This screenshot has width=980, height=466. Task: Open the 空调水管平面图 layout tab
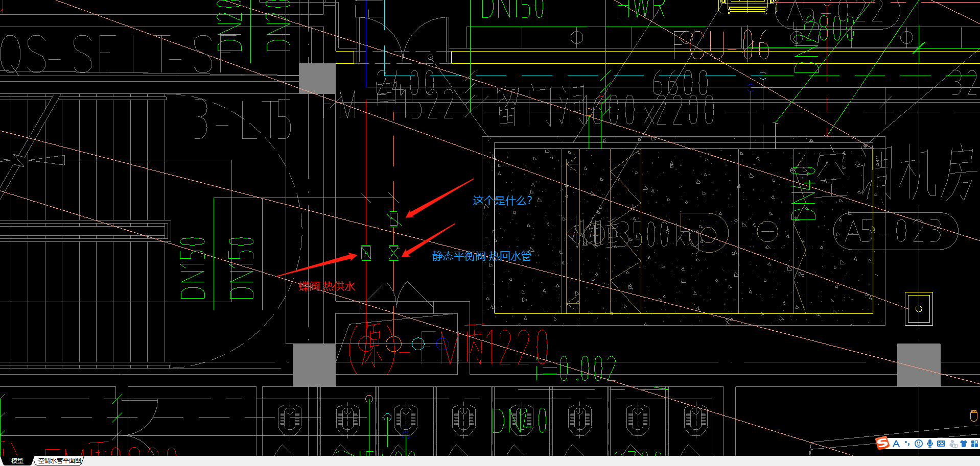[59, 460]
